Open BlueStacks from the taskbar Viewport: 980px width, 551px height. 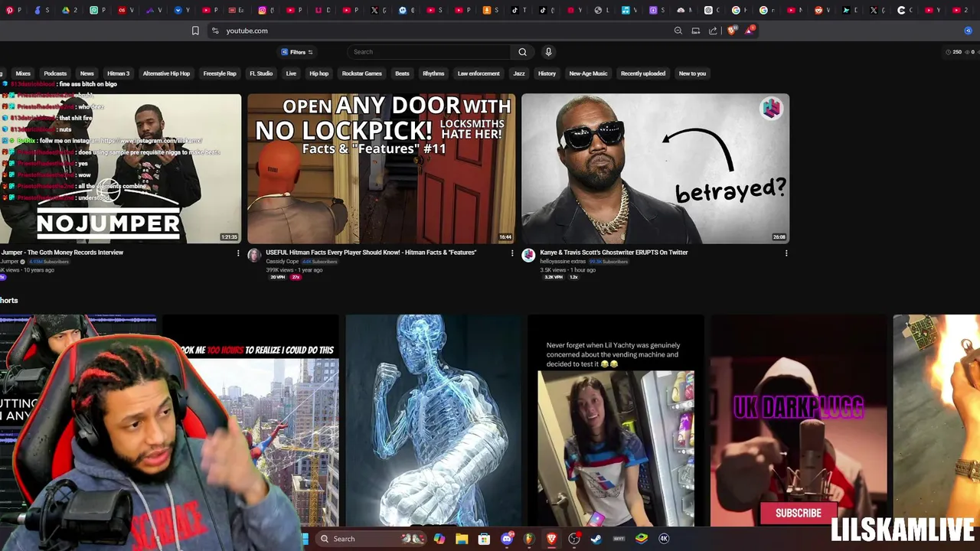[642, 539]
